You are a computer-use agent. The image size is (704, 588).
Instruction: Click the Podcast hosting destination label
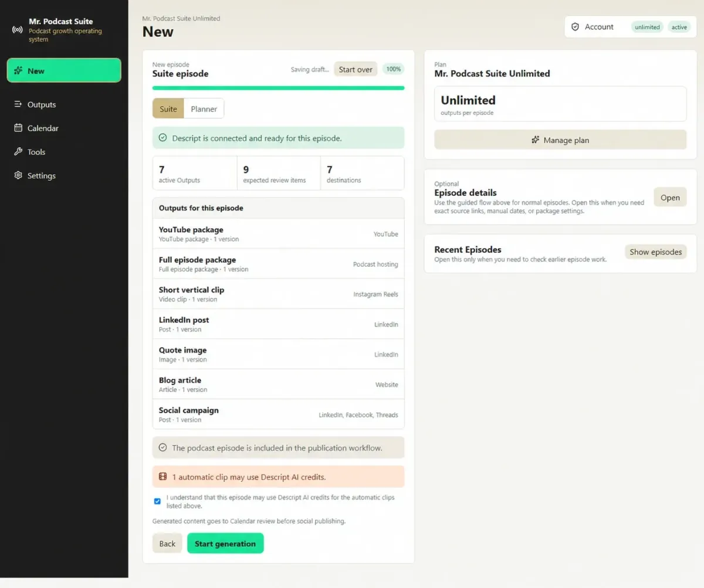click(375, 264)
